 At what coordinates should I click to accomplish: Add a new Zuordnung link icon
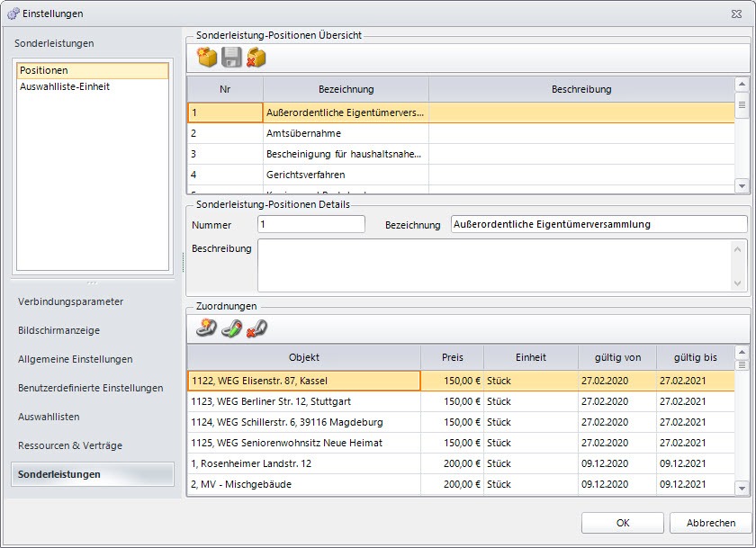206,328
